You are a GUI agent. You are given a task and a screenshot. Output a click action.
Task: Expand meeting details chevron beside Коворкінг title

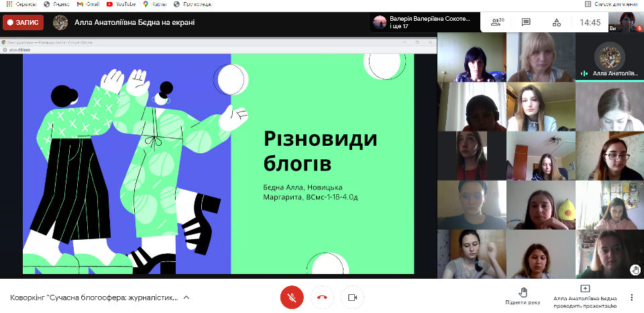click(186, 297)
